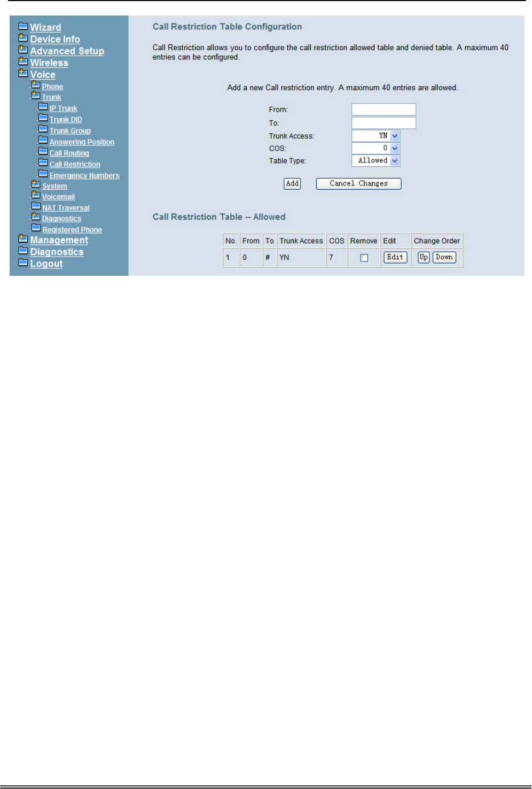Click the folder icon next to Emergency Numbers

point(43,174)
